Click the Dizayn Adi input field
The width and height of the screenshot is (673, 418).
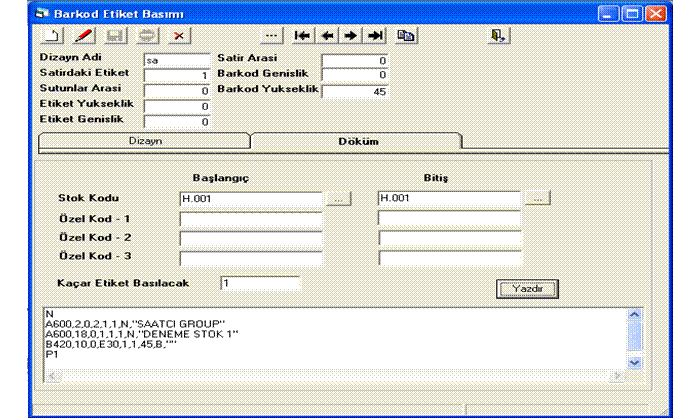(176, 60)
